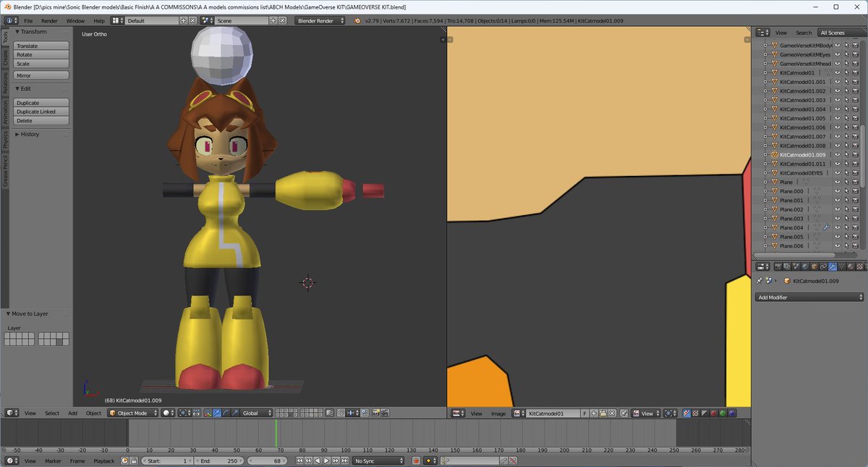Click the pin image icon

[624, 413]
